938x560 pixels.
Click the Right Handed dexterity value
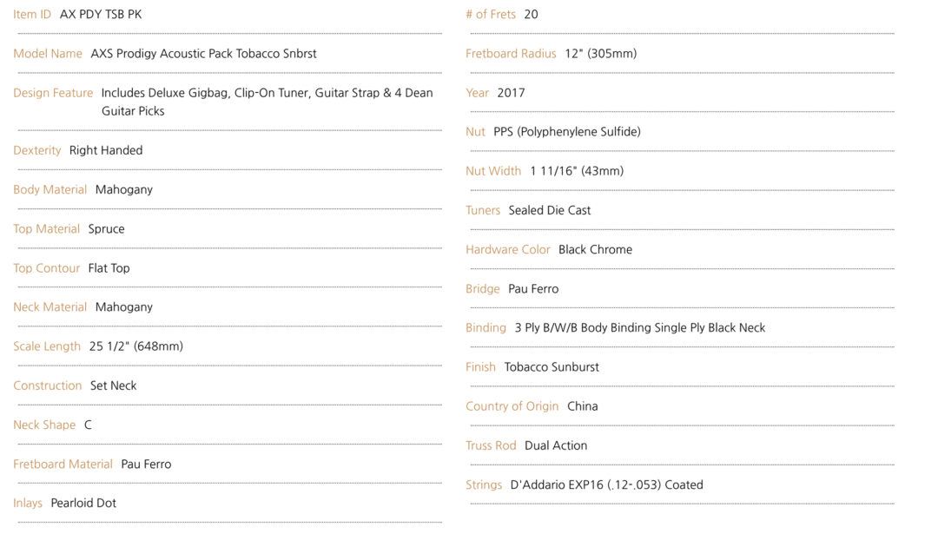(x=106, y=150)
